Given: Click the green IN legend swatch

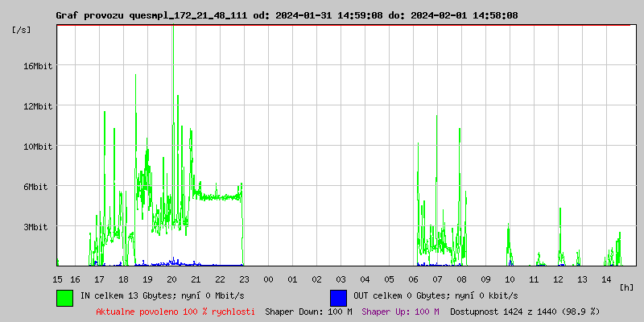Looking at the screenshot, I should coord(64,297).
